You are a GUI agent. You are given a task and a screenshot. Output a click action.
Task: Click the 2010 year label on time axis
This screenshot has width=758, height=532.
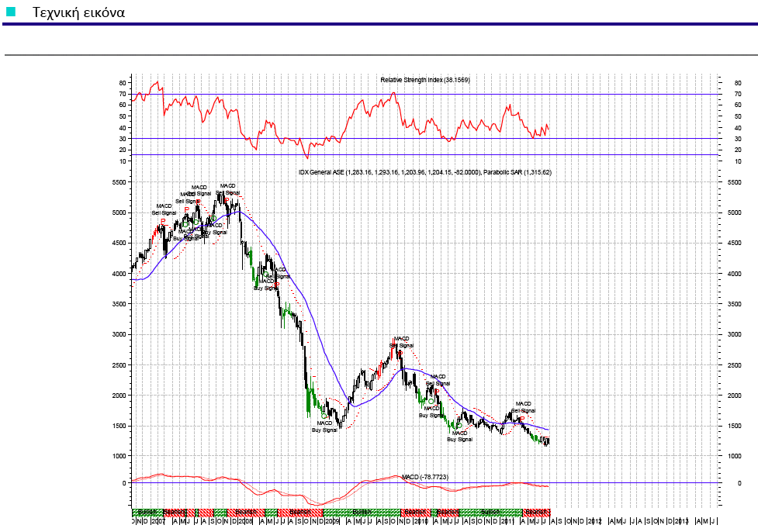(421, 521)
